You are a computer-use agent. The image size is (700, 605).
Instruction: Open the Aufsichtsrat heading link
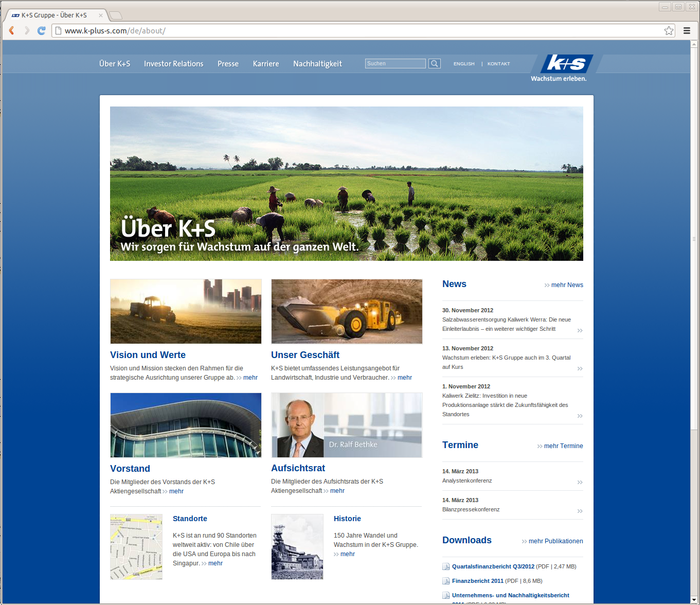298,468
